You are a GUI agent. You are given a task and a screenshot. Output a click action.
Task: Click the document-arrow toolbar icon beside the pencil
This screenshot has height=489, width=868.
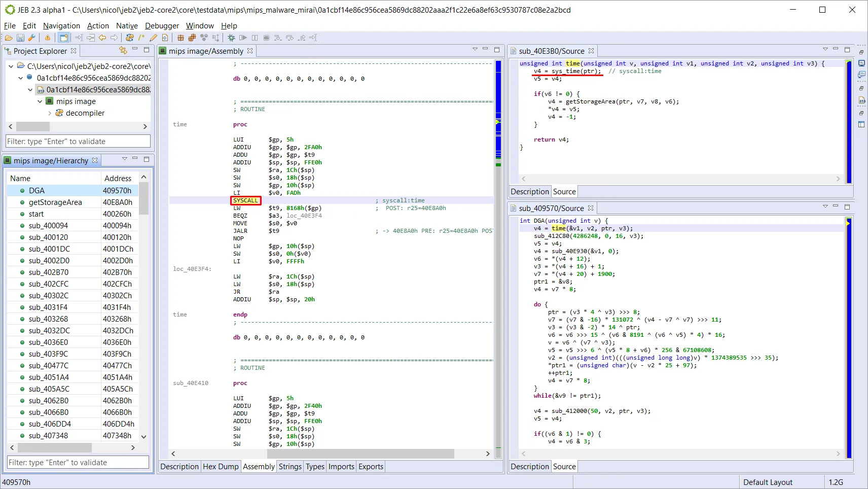point(165,38)
